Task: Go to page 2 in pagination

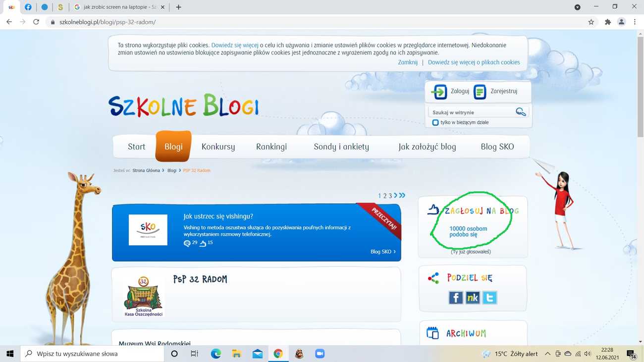Action: 385,196
